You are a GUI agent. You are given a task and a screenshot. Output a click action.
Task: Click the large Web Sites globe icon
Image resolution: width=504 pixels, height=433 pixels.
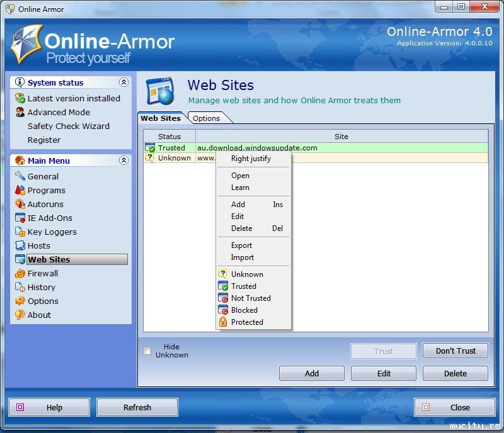tap(161, 91)
